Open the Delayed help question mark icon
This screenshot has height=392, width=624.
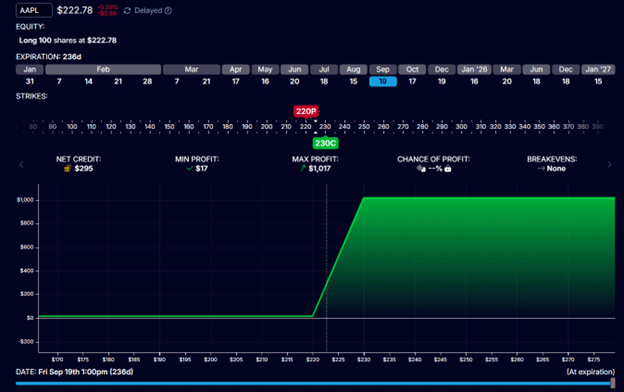click(168, 11)
